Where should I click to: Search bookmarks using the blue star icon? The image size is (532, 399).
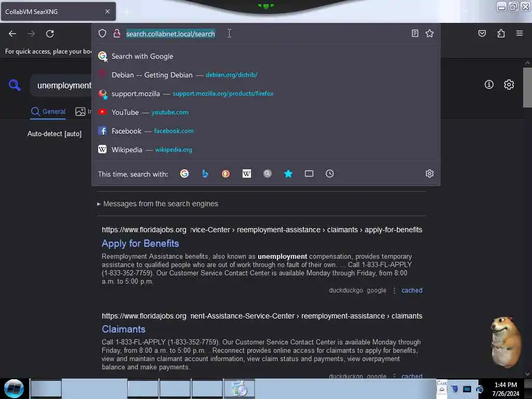(288, 174)
